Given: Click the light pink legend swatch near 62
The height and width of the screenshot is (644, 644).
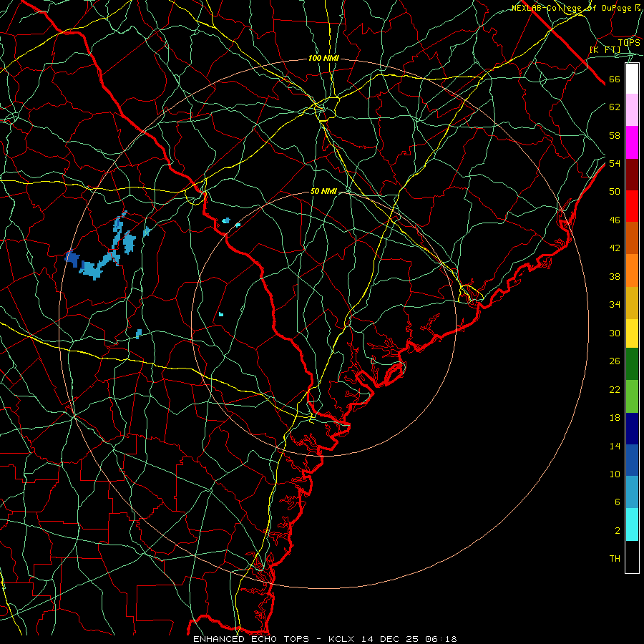Looking at the screenshot, I should click(632, 109).
